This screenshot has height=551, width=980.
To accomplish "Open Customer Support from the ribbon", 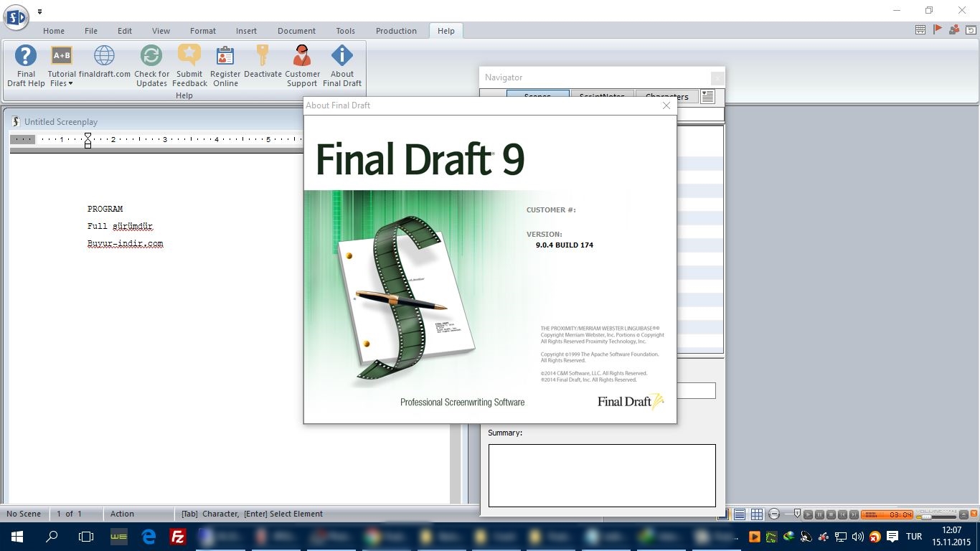I will 302,66.
